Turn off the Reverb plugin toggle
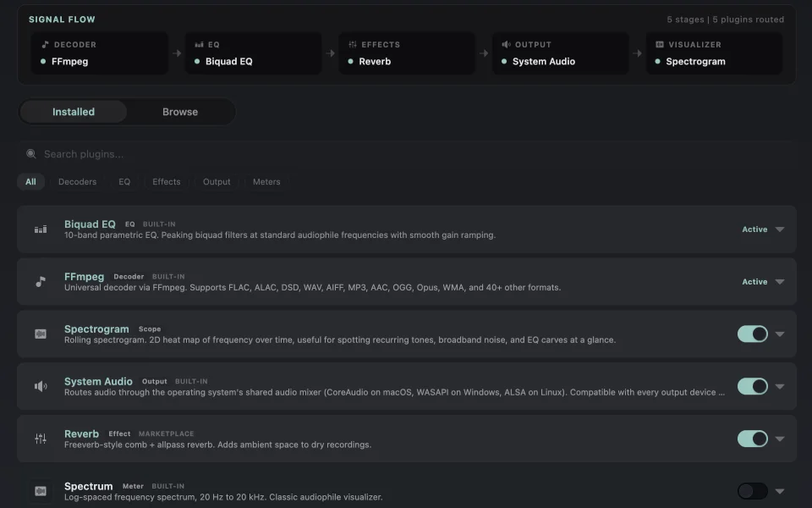Image resolution: width=812 pixels, height=508 pixels. coord(753,439)
